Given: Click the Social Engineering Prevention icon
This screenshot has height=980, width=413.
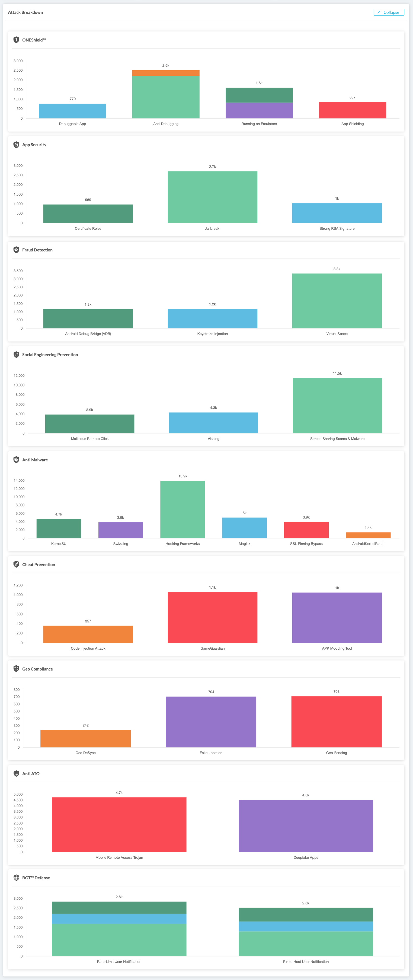Looking at the screenshot, I should [x=16, y=355].
